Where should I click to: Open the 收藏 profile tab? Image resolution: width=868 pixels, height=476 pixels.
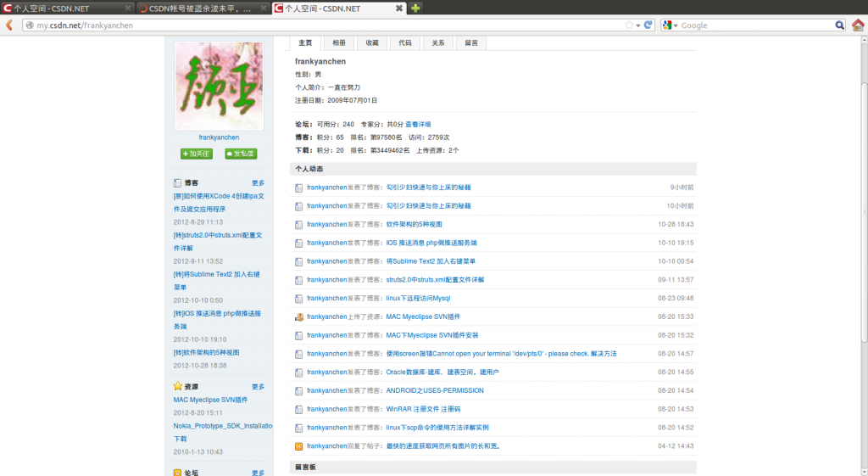[x=372, y=42]
